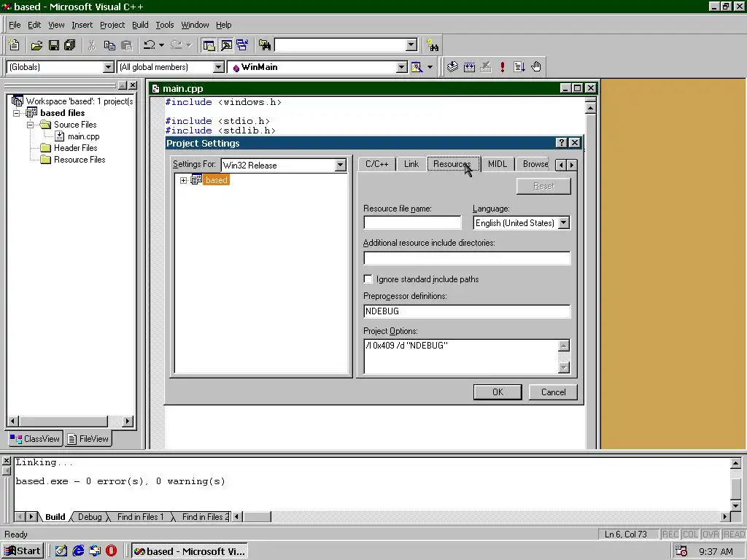The image size is (747, 560).
Task: Switch to the ClassView tab
Action: pos(35,439)
